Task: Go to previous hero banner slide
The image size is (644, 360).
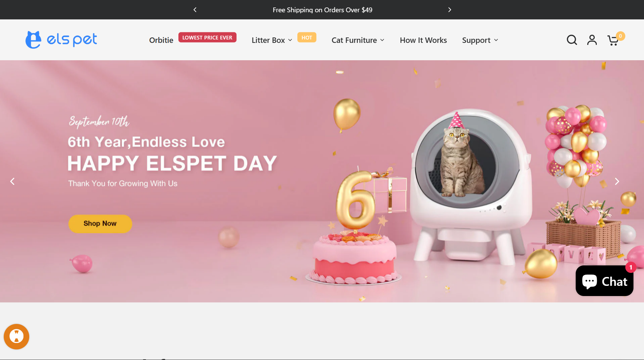Action: coord(13,181)
